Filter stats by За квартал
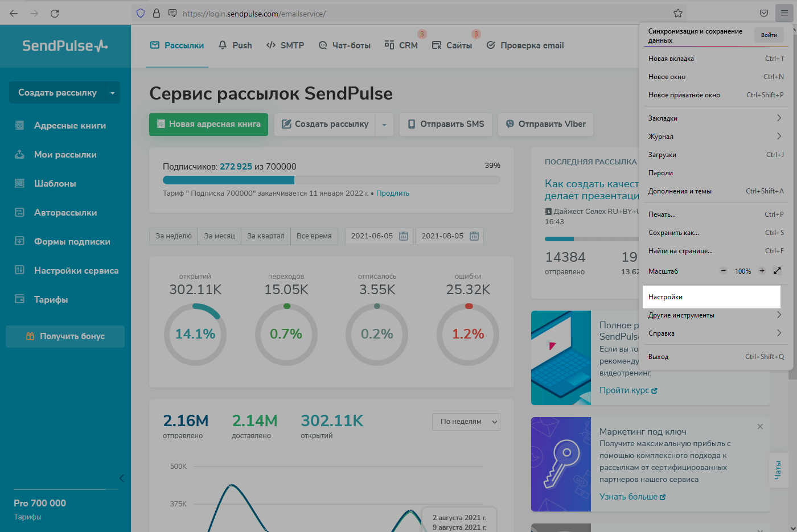 266,236
